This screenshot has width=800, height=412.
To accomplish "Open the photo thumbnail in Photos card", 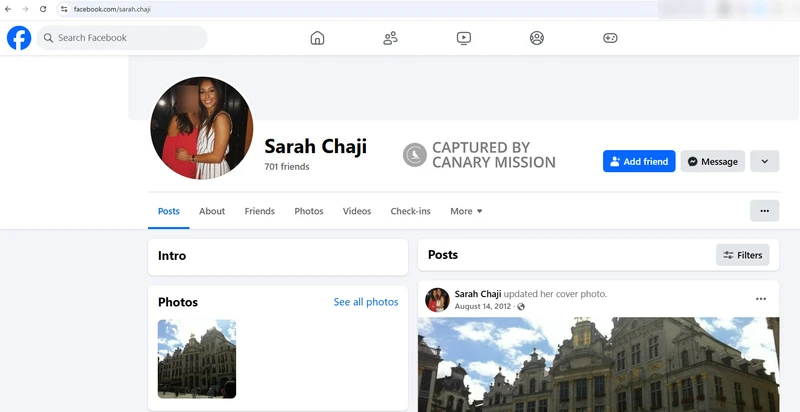I will 197,359.
